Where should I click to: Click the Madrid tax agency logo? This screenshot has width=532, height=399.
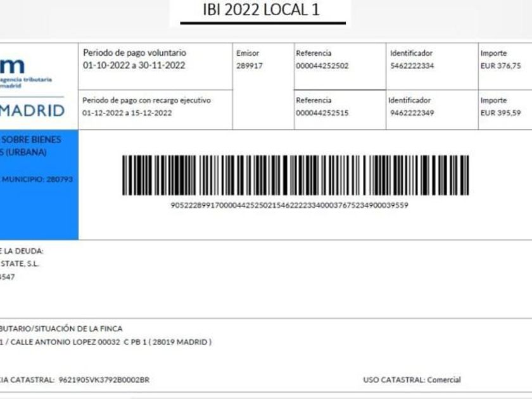tap(26, 73)
